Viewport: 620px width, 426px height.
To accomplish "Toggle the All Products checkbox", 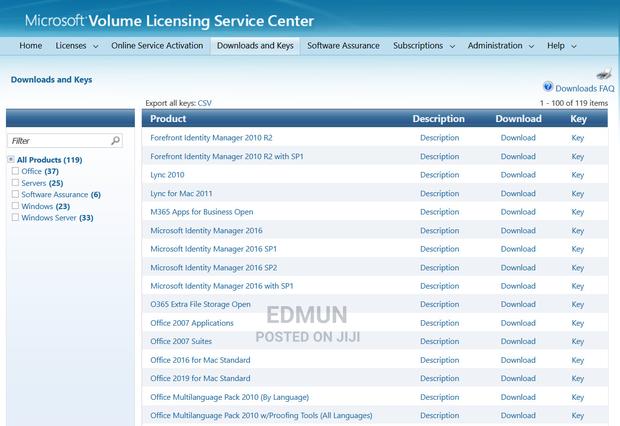I will tap(11, 160).
